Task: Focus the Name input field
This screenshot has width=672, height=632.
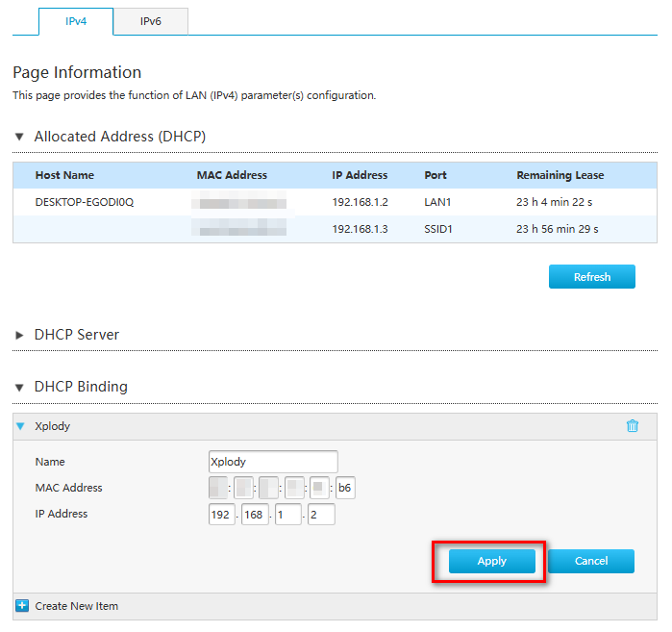Action: (x=273, y=462)
